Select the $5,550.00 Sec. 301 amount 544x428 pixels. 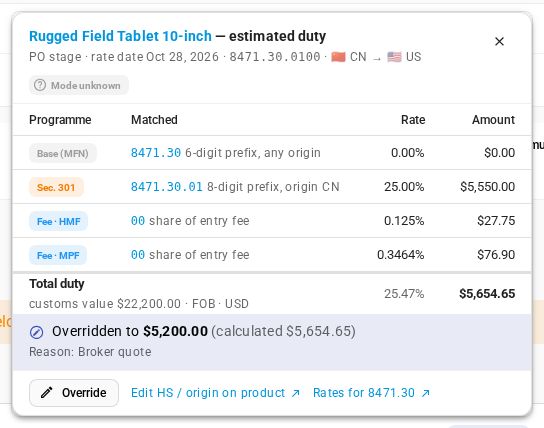[x=487, y=187]
